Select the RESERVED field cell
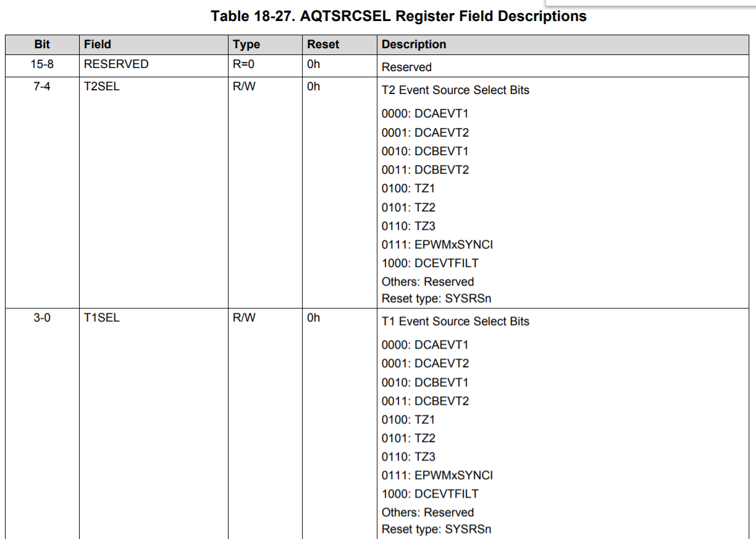The image size is (756, 539). pos(116,64)
